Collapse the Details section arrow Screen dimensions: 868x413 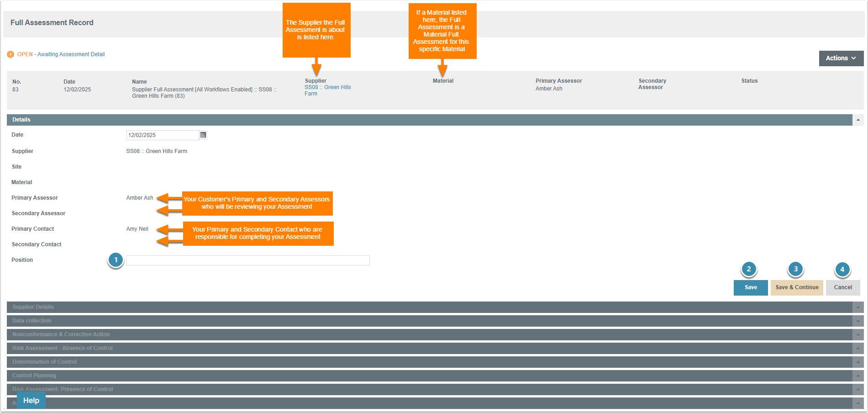pyautogui.click(x=858, y=120)
